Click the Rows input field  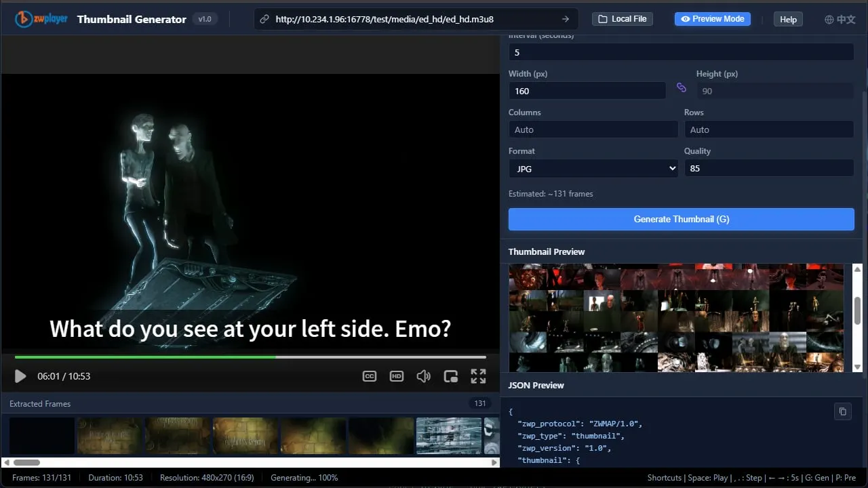(769, 129)
